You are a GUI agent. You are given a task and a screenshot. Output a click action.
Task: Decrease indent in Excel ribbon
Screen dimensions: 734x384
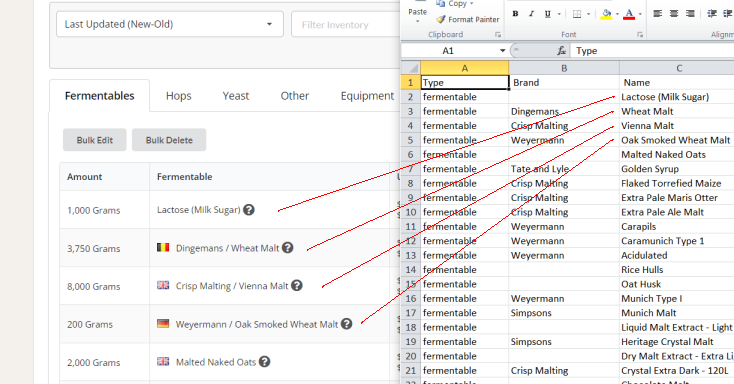[712, 14]
